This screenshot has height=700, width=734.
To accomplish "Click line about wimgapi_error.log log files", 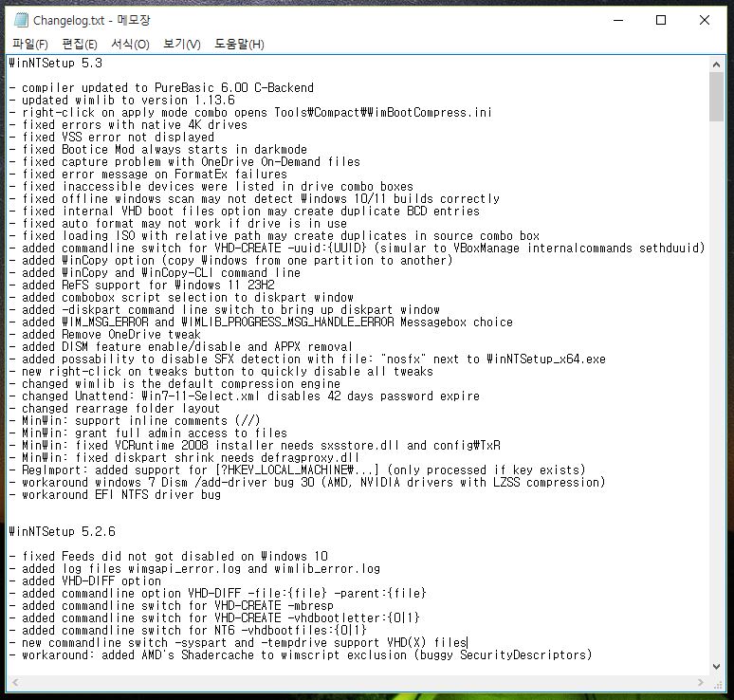I will [x=194, y=568].
